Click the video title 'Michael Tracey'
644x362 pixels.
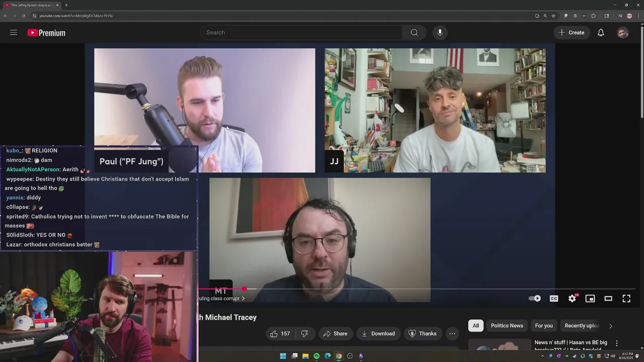point(231,317)
